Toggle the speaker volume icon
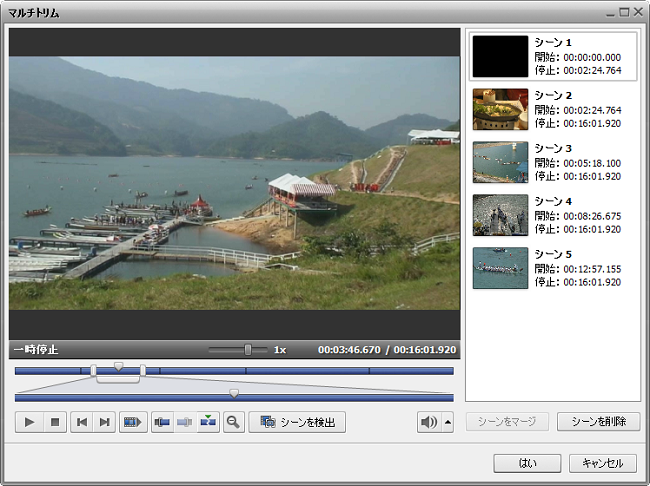This screenshot has height=486, width=650. [429, 422]
